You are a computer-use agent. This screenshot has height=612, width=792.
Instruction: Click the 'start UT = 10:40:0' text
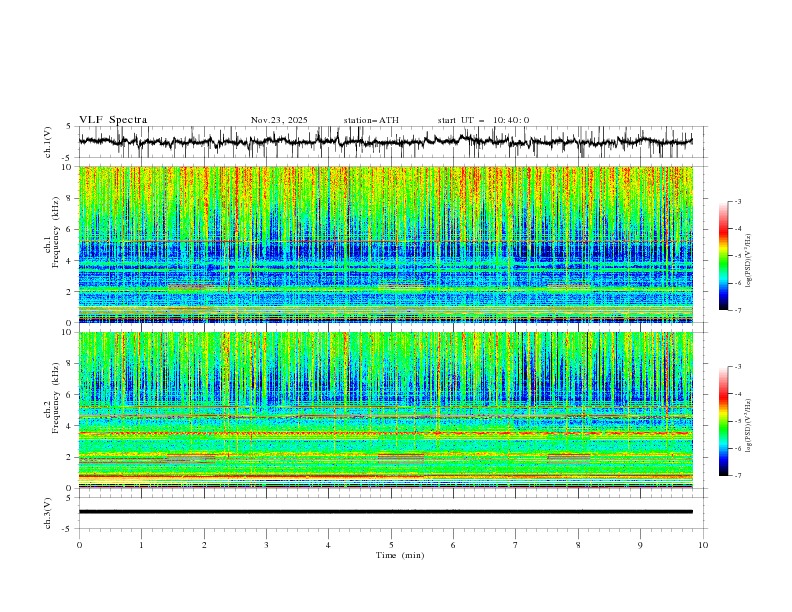tap(483, 120)
